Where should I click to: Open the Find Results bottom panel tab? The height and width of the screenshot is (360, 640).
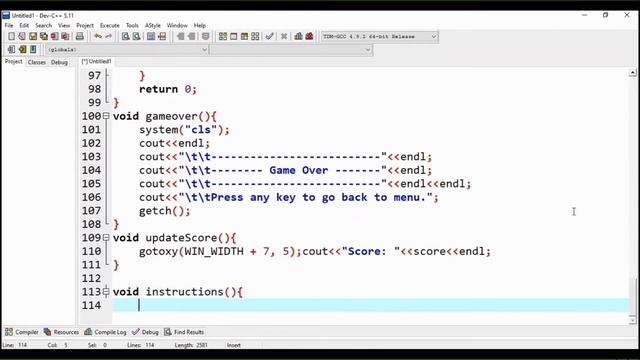[x=184, y=332]
